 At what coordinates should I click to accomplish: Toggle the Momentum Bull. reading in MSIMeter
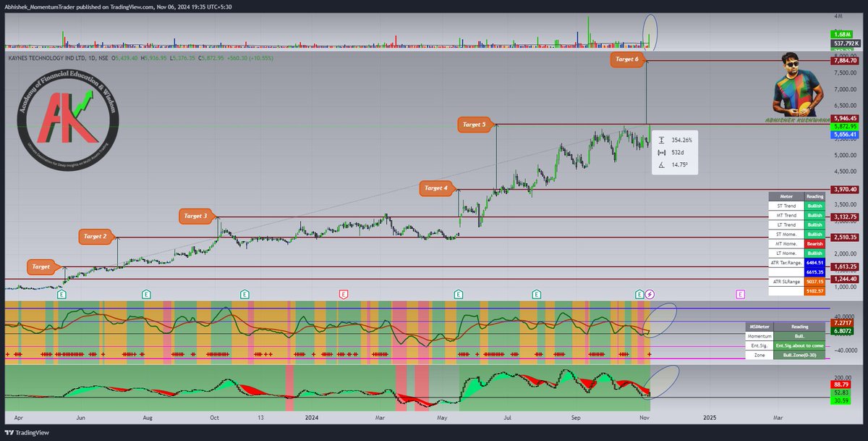(800, 335)
